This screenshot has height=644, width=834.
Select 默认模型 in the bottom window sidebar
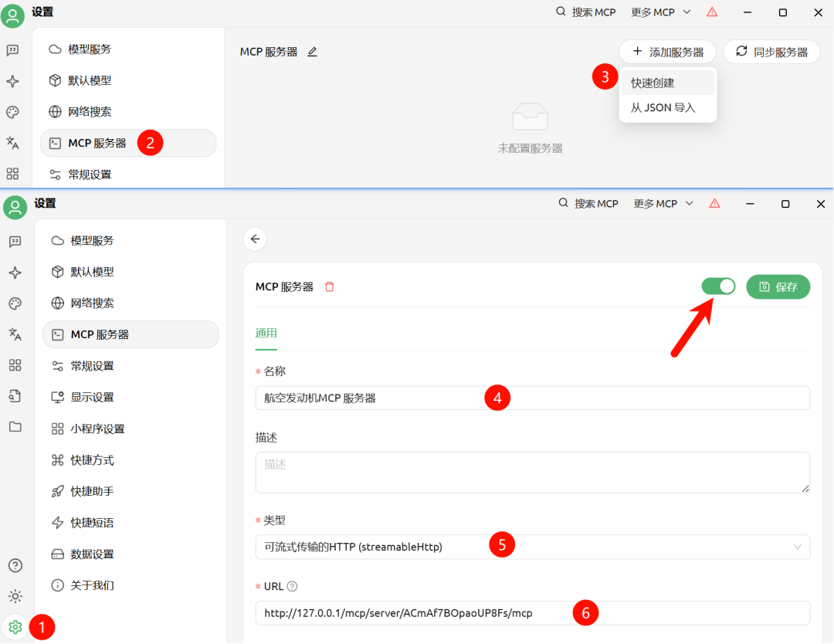point(131,272)
